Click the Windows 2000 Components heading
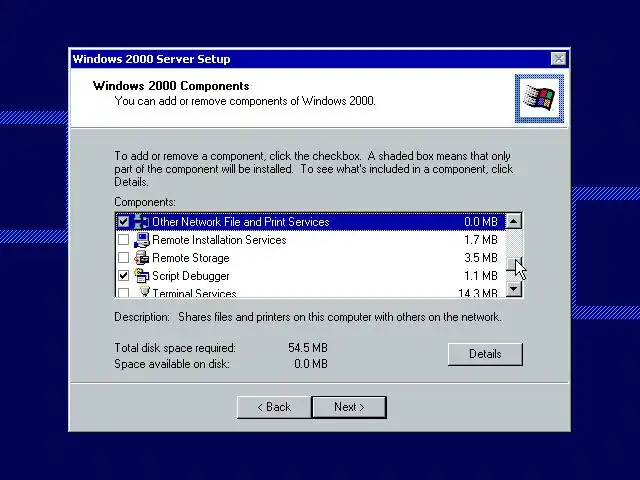 tap(171, 86)
